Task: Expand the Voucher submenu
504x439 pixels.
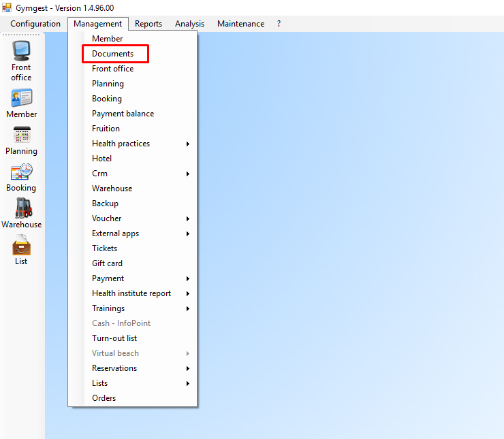Action: pos(132,218)
